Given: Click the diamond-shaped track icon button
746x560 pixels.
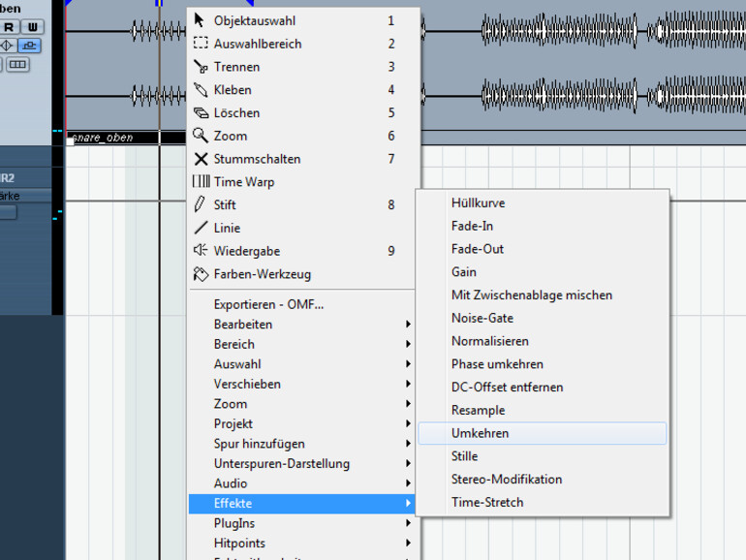Looking at the screenshot, I should [7, 46].
